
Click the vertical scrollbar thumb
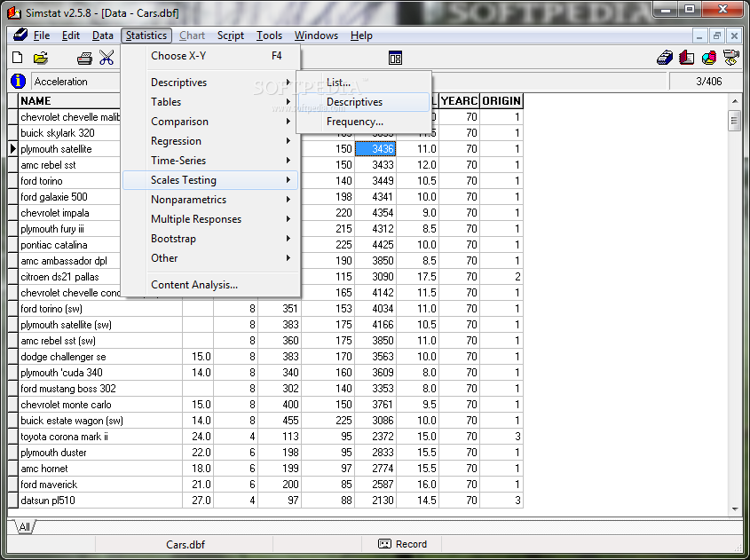[x=734, y=121]
